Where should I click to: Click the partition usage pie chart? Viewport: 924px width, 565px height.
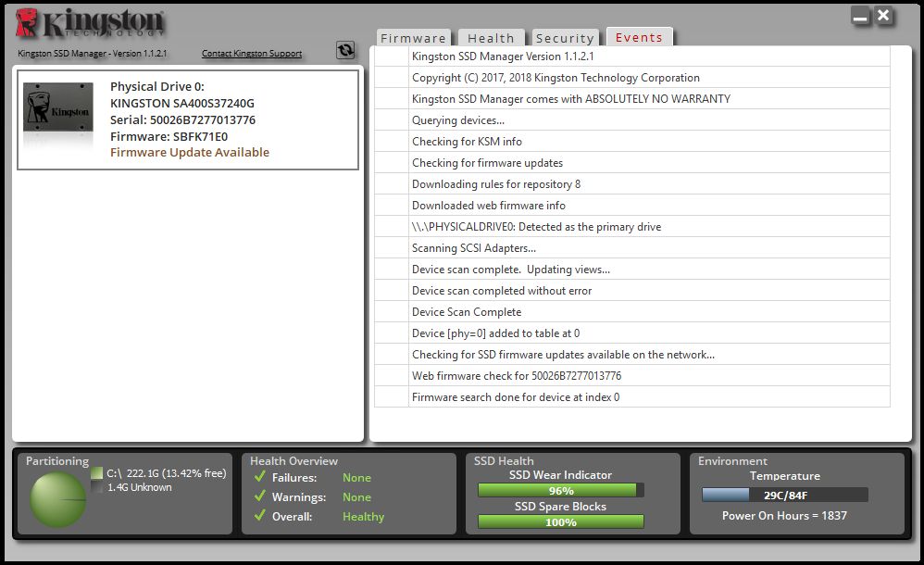point(57,499)
